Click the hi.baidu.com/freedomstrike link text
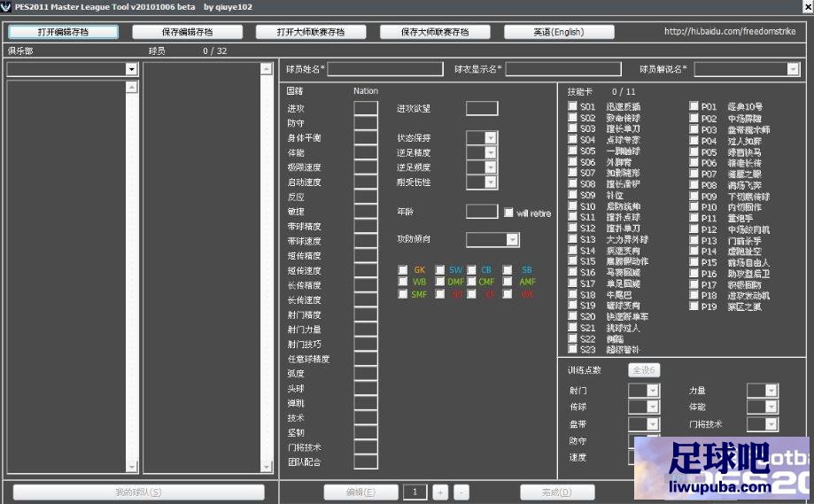 click(730, 31)
